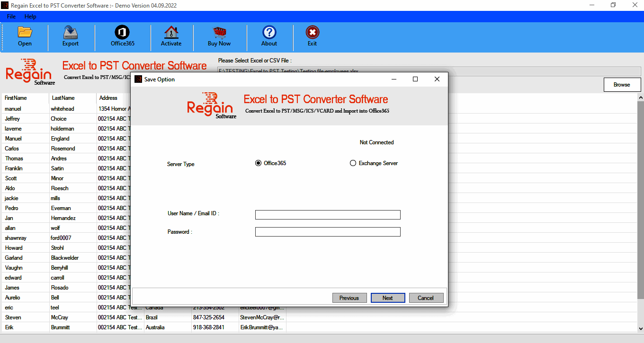Viewport: 644px width, 343px height.
Task: Choose the Exchange Server radio button
Action: (353, 163)
